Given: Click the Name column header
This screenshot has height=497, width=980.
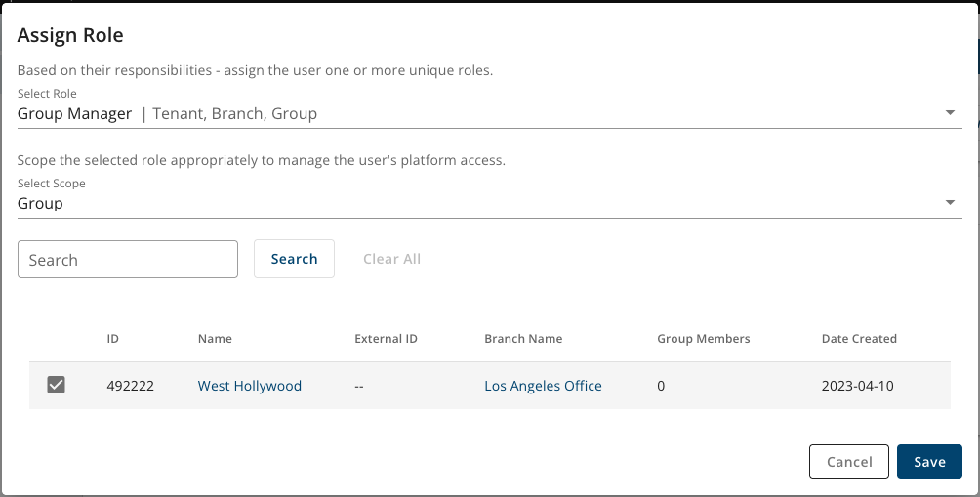Looking at the screenshot, I should pos(215,339).
